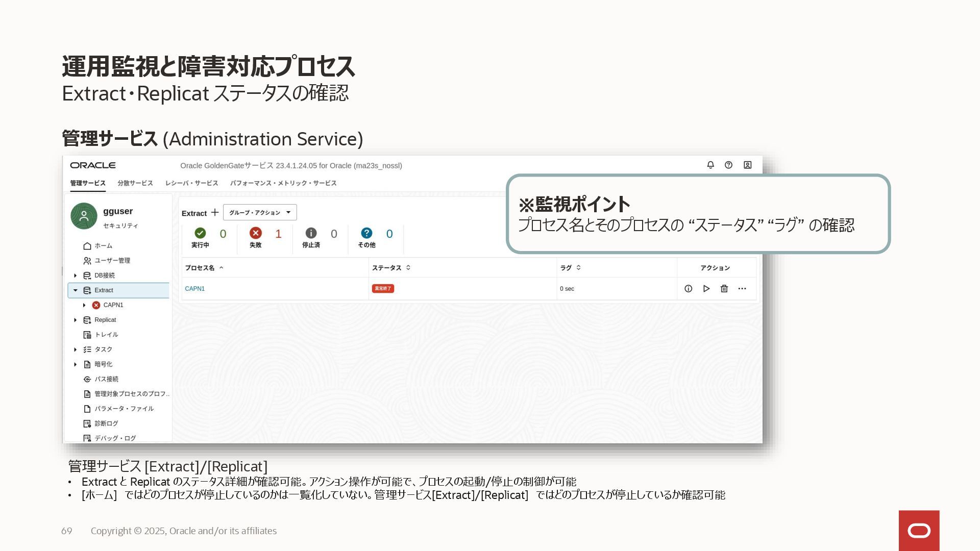Collapse the Extract tree node
This screenshot has height=551, width=980.
click(76, 290)
